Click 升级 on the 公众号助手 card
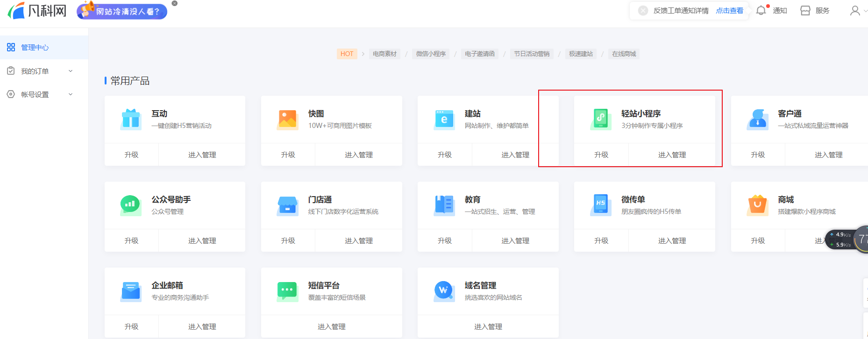The width and height of the screenshot is (868, 339). coord(131,240)
